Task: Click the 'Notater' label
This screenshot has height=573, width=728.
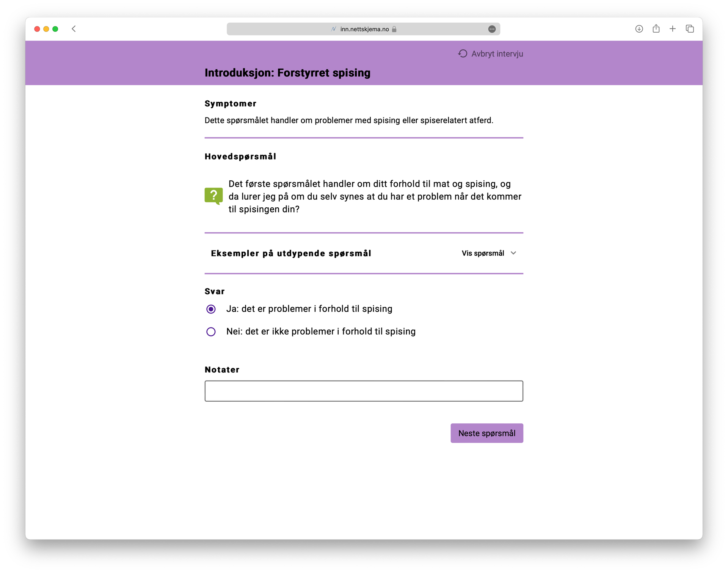Action: pos(222,370)
